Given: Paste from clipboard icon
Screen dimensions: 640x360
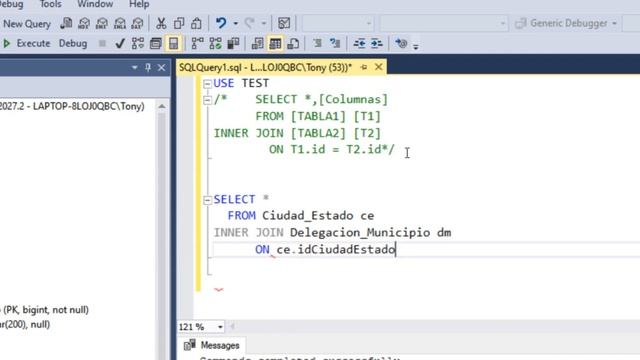Looking at the screenshot, I should pyautogui.click(x=196, y=23).
